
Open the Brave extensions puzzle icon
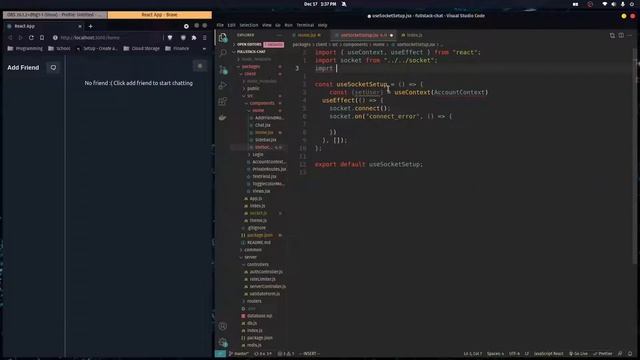click(x=194, y=38)
